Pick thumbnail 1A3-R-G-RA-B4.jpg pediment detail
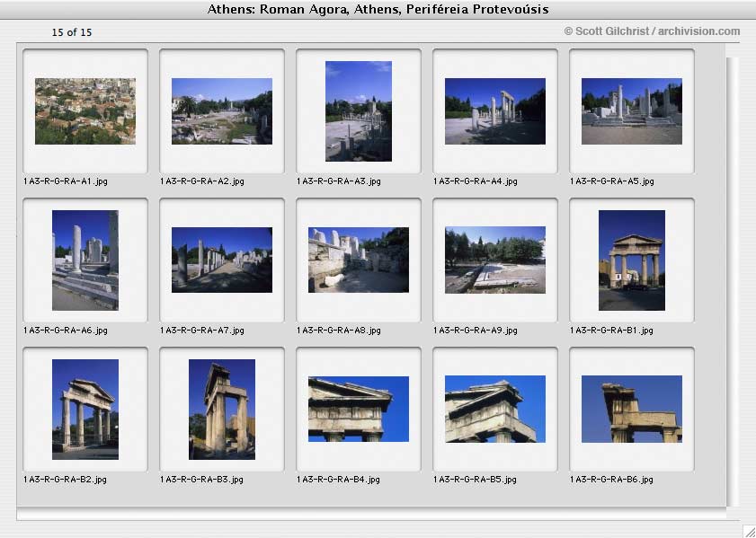 coord(359,410)
